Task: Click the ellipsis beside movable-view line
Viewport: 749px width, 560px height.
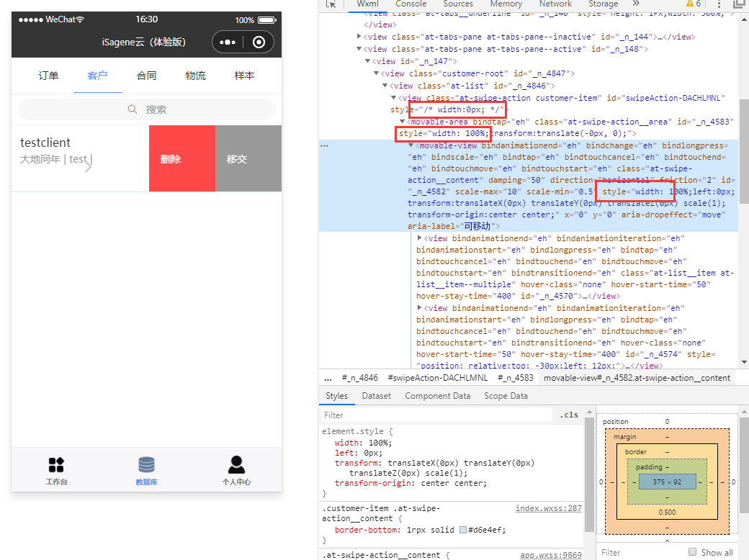Action: (324, 145)
